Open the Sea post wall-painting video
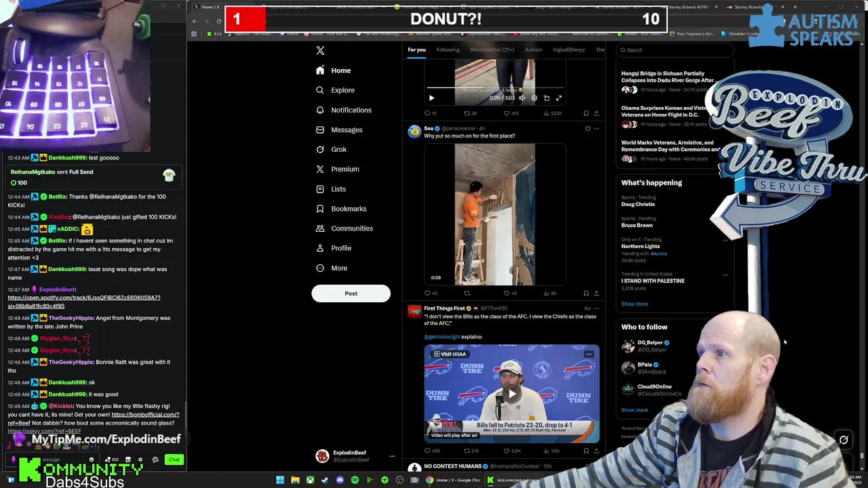The image size is (868, 488). pos(495,214)
